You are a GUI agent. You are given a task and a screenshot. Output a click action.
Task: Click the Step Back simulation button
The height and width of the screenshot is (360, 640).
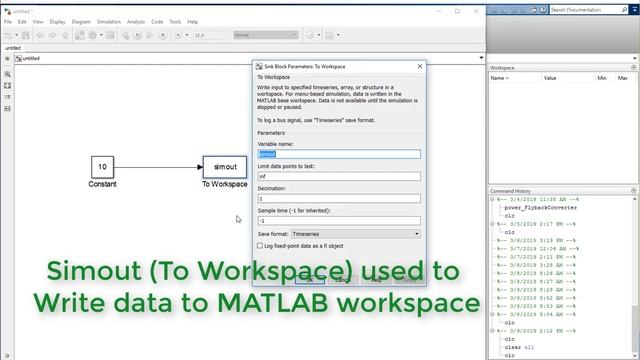[125, 36]
